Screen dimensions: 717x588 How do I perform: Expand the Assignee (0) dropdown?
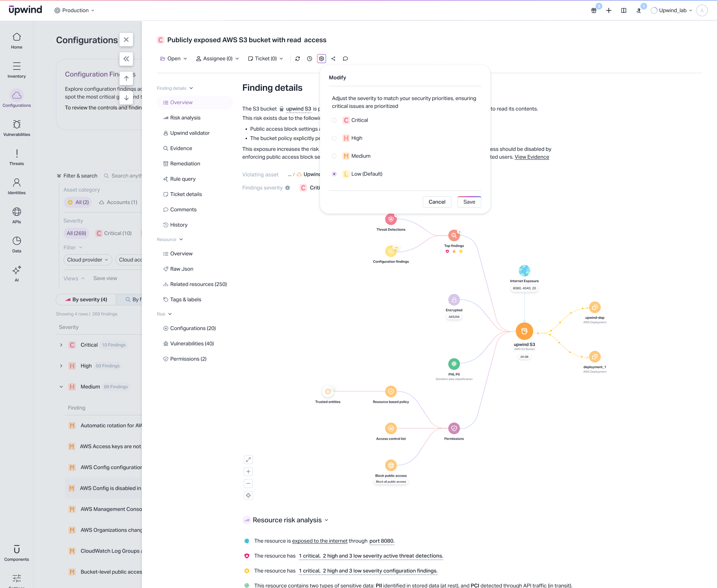coord(217,59)
